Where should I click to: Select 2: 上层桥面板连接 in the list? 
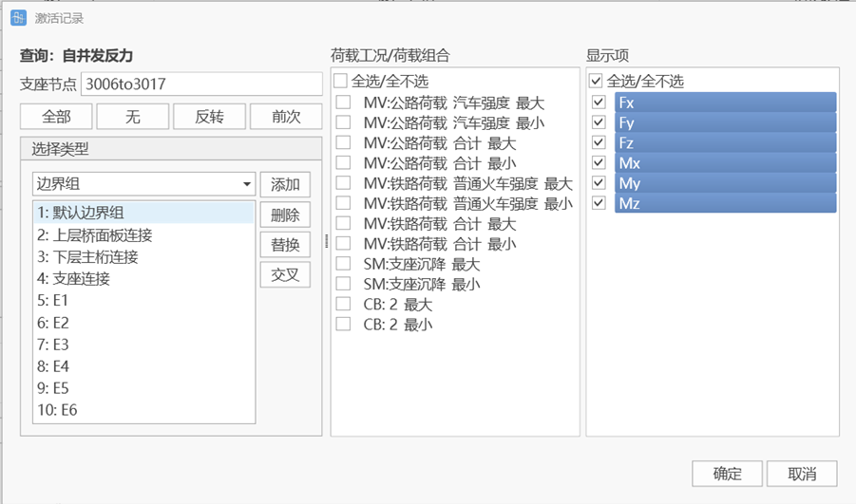coord(144,235)
